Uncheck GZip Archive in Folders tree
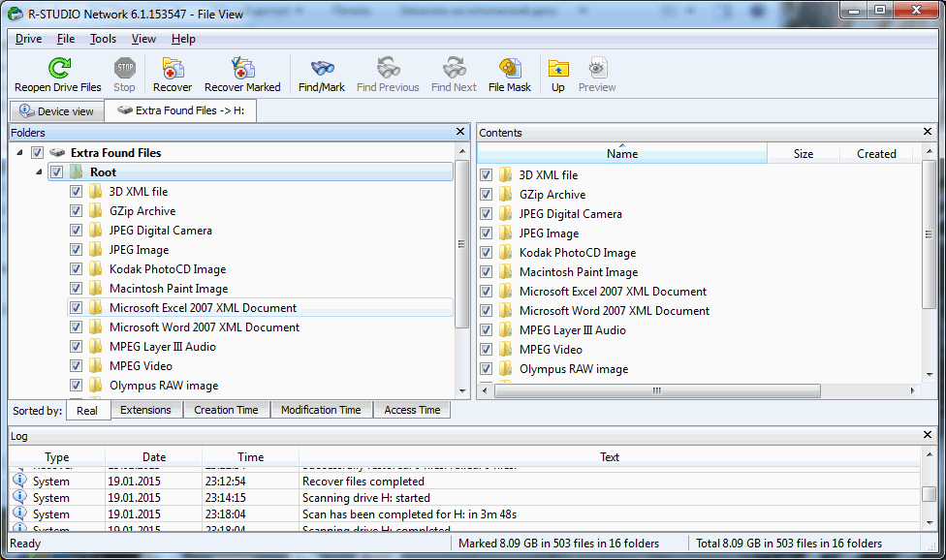The image size is (946, 560). (77, 211)
